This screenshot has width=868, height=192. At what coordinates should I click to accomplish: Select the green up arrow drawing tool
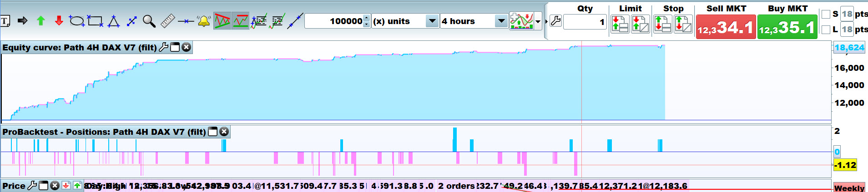[x=41, y=21]
